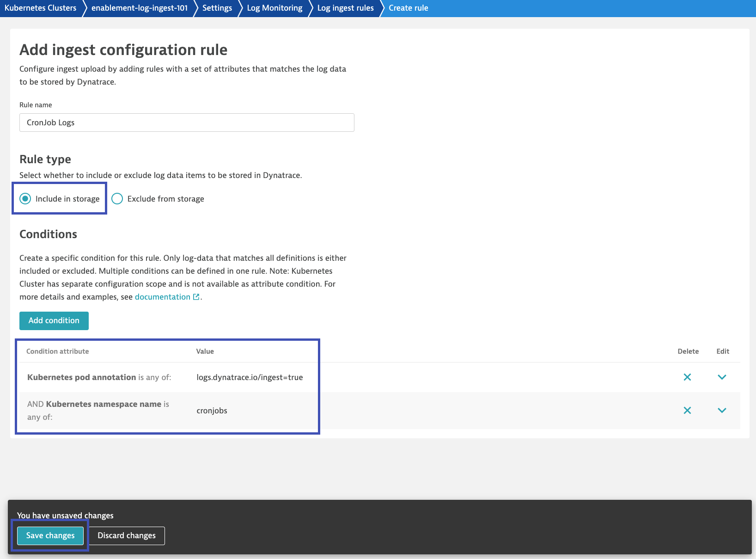Open documentation external link icon
Screen dimensions: 756x559
(196, 297)
